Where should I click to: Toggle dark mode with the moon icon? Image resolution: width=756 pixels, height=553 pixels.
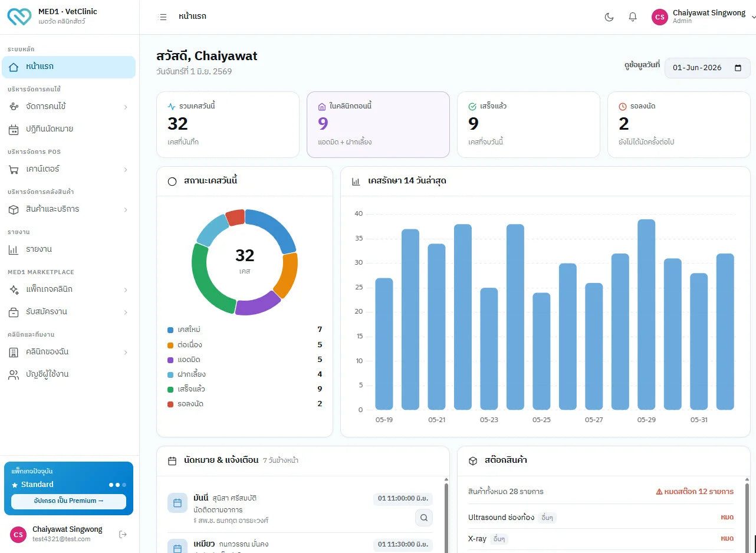tap(609, 17)
